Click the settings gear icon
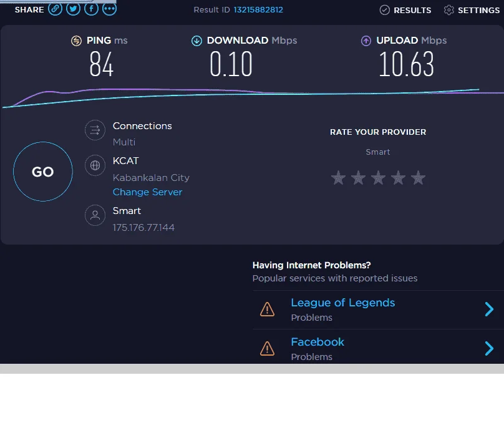Viewport: 504px width, 448px height. pos(448,10)
